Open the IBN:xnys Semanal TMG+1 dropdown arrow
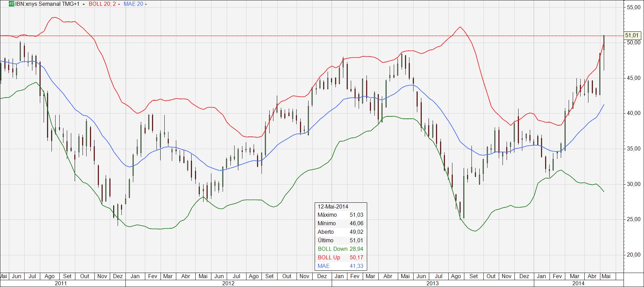The width and height of the screenshot is (644, 287). [x=84, y=4]
